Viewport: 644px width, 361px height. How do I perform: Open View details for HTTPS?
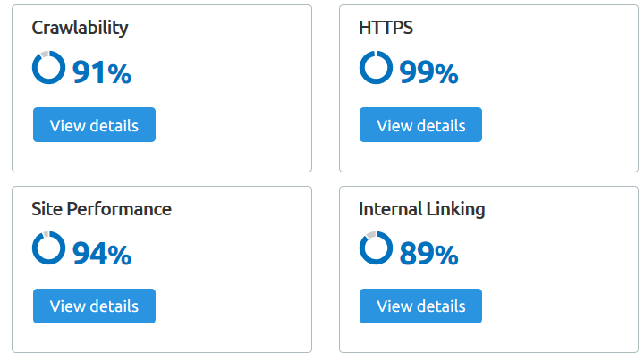(x=420, y=125)
